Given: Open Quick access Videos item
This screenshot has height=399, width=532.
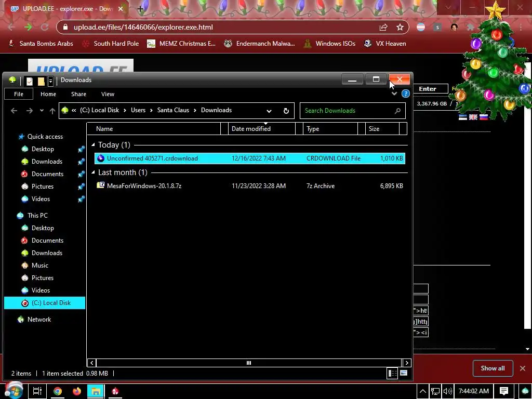Looking at the screenshot, I should pos(41,199).
